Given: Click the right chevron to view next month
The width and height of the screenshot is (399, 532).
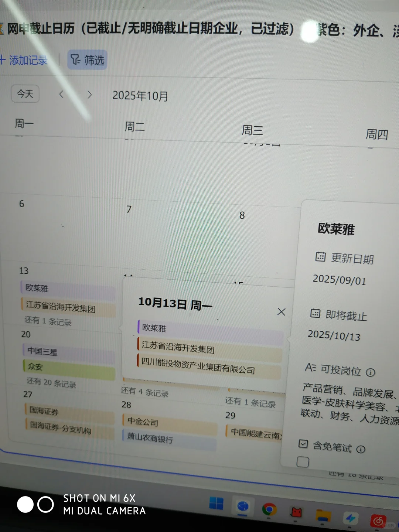Looking at the screenshot, I should (90, 95).
